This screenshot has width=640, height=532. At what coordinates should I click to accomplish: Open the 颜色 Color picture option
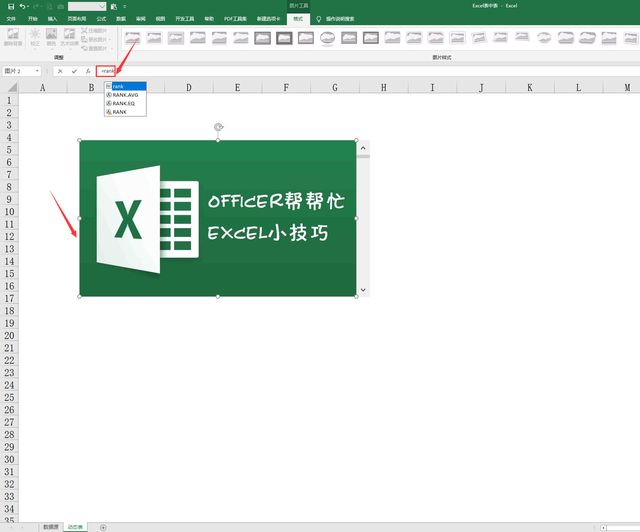coord(51,37)
